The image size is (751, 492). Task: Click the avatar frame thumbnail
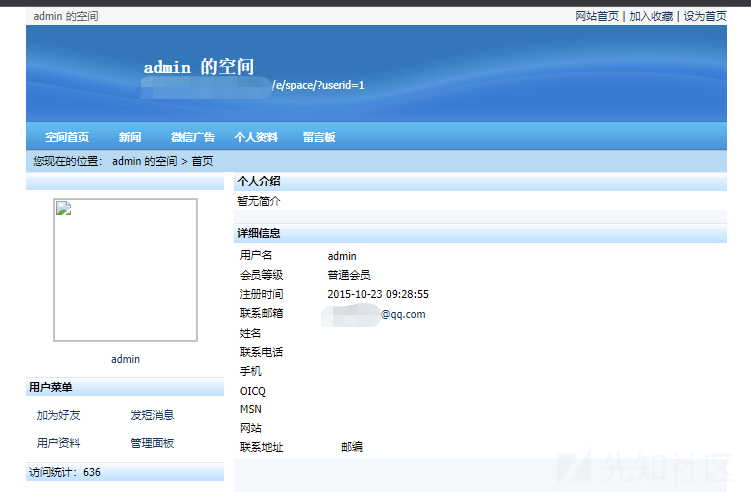[125, 270]
